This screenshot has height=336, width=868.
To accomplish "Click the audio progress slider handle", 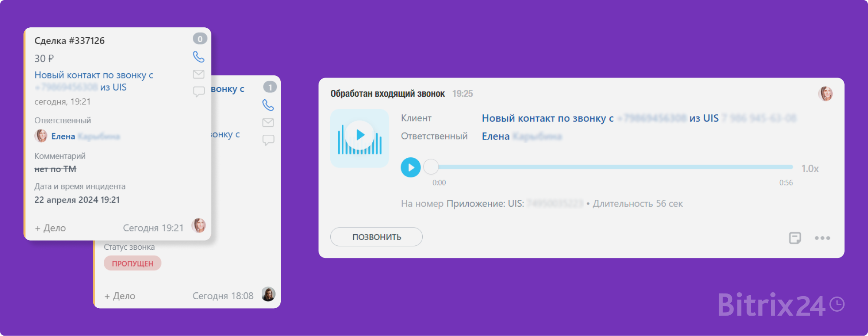I will [431, 167].
